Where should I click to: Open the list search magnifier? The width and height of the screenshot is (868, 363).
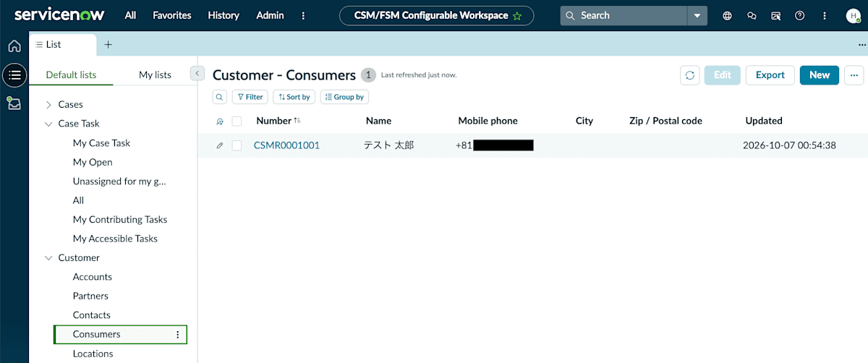[x=219, y=97]
